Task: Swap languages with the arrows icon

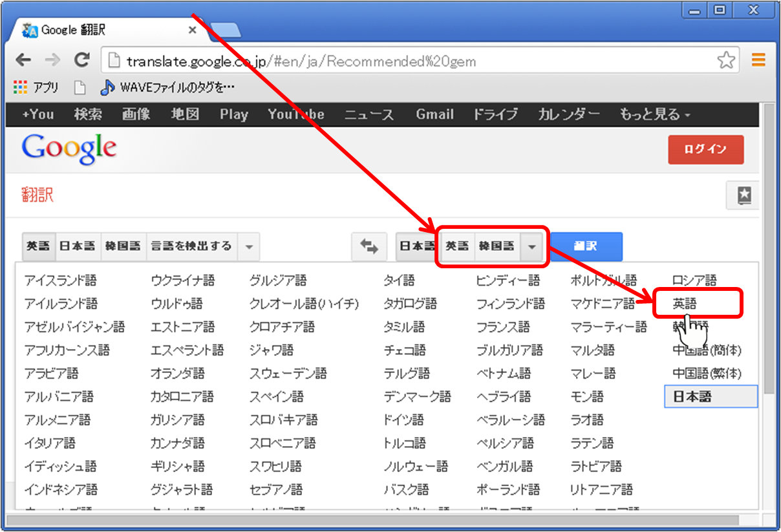Action: tap(369, 246)
